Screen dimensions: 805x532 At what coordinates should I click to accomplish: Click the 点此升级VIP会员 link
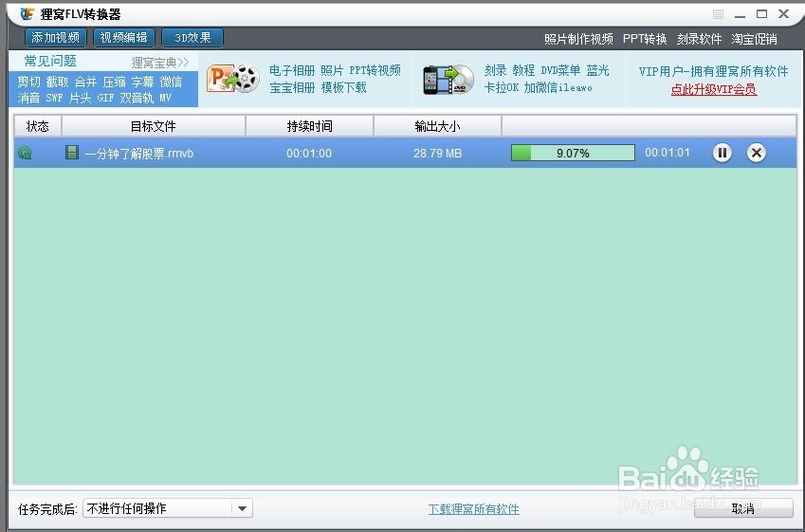click(x=714, y=89)
